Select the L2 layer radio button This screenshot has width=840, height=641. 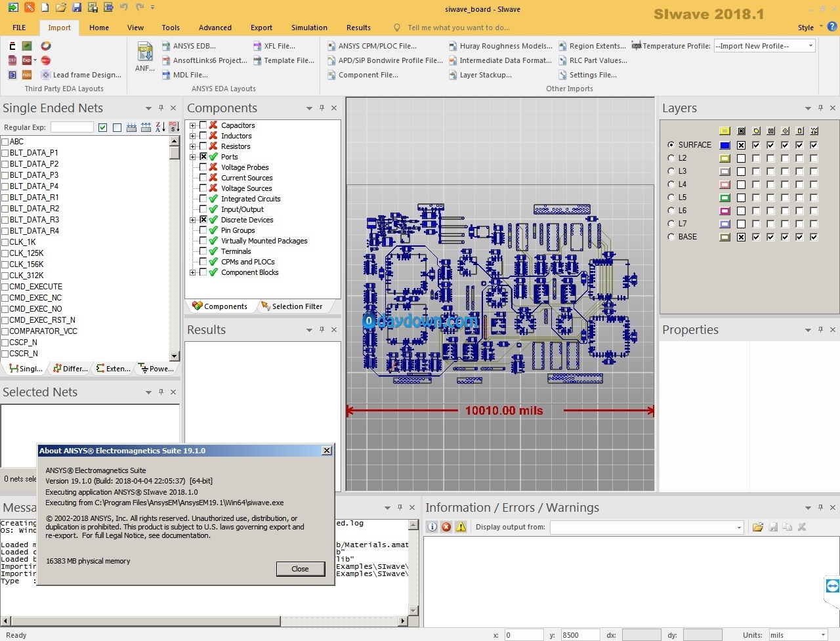pos(671,158)
